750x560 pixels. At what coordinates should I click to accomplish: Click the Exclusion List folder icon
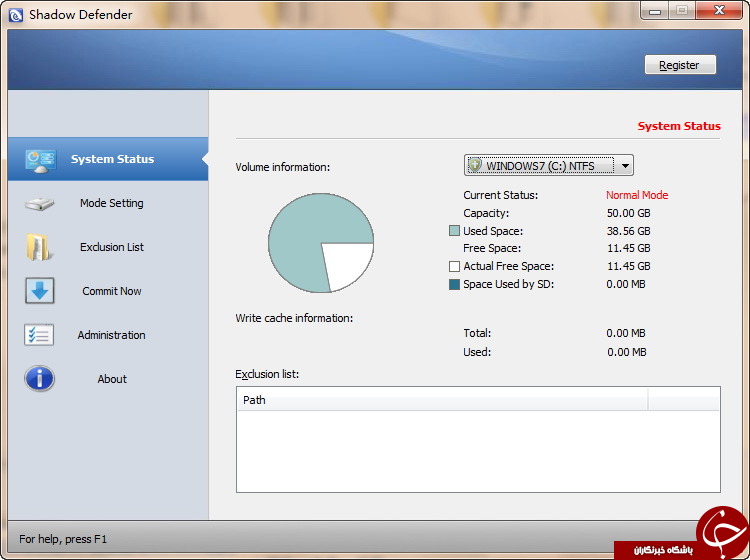point(39,247)
